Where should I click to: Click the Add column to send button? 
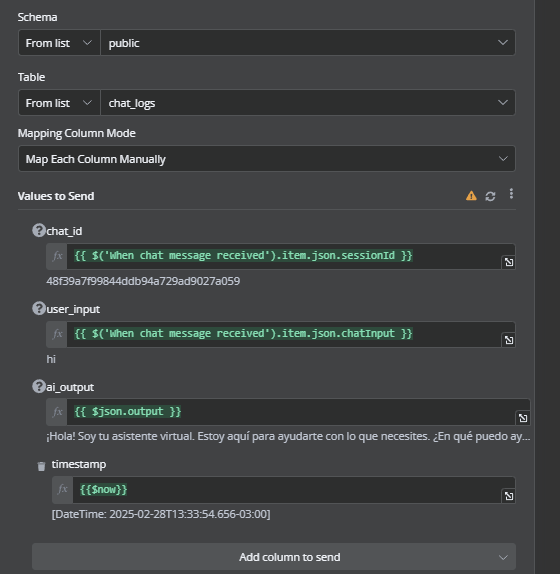point(274,557)
